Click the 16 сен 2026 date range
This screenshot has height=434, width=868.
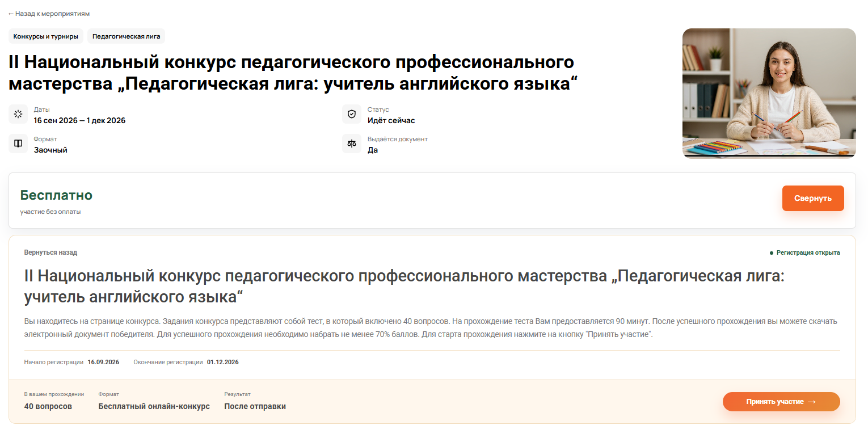[x=79, y=120]
